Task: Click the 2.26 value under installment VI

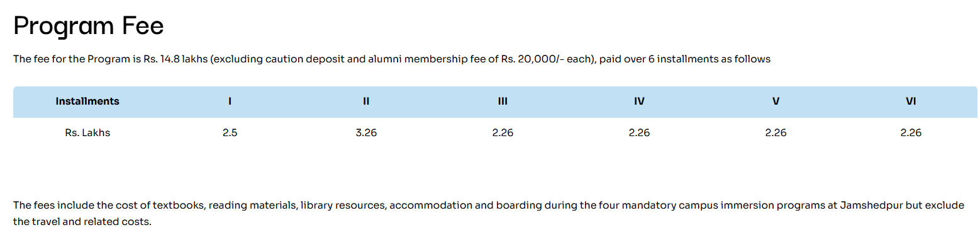Action: [x=910, y=133]
